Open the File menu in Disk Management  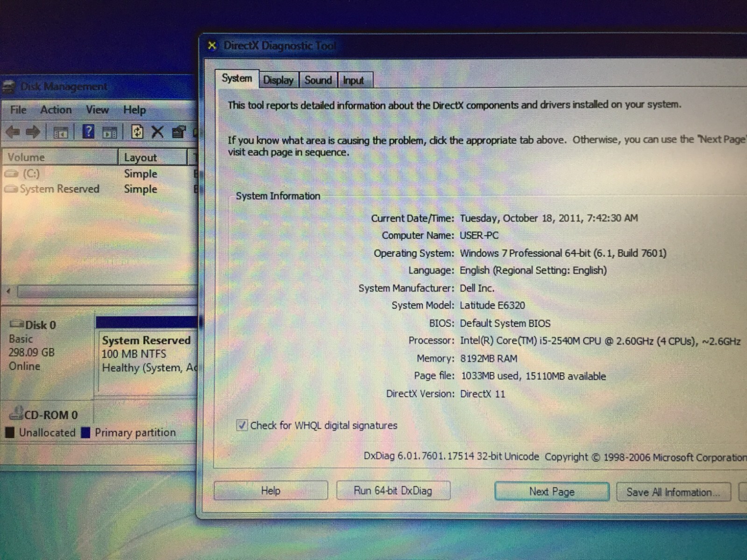[x=18, y=110]
